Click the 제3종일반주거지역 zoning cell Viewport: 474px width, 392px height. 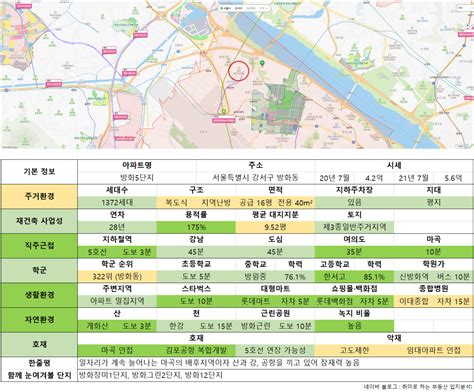tap(354, 227)
